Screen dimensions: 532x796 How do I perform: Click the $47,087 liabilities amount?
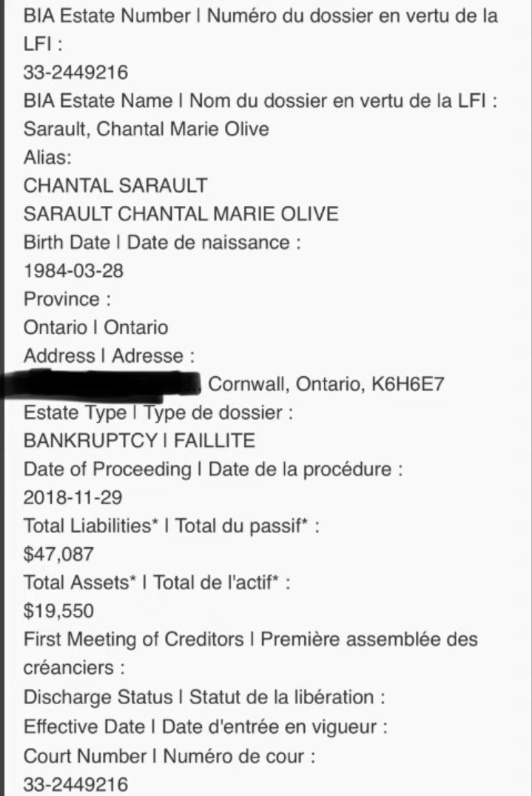58,554
